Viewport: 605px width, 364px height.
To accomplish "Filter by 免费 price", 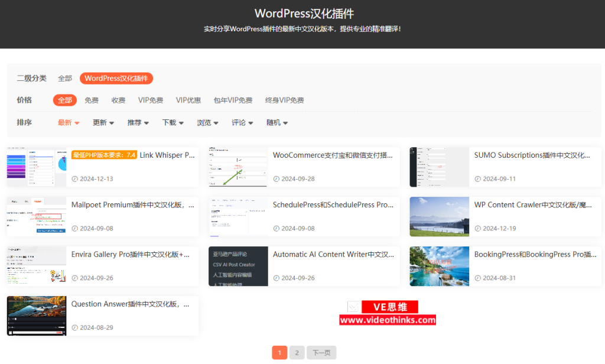I will pyautogui.click(x=92, y=100).
